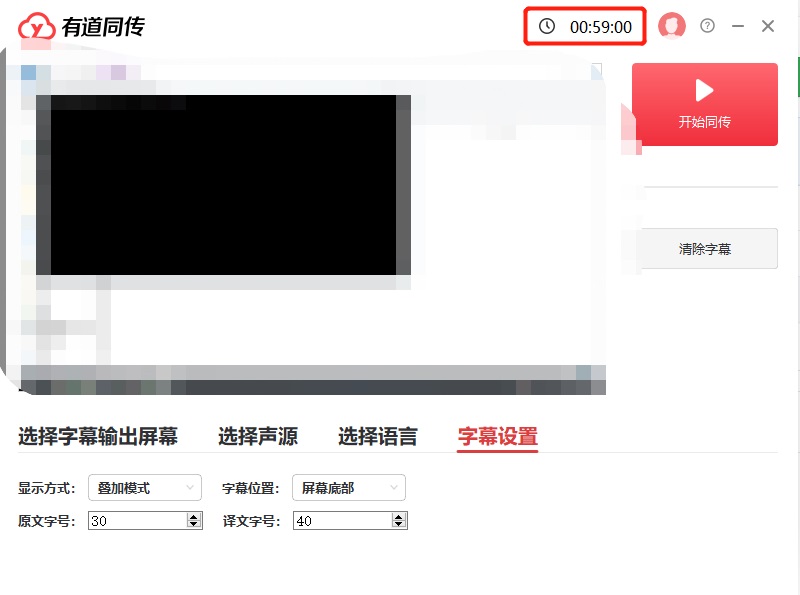Click the 原文字号 label

[46, 521]
